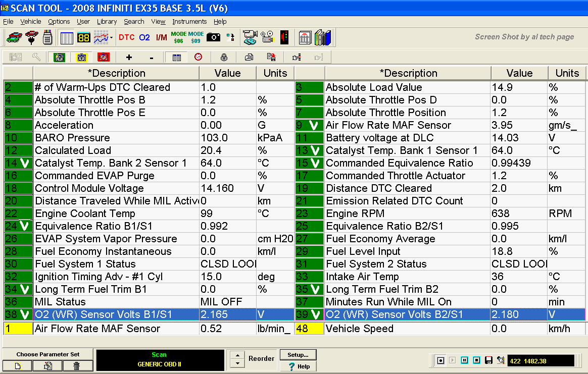Viewport: 588px width, 374px height.
Task: Open the File menu
Action: pos(8,22)
